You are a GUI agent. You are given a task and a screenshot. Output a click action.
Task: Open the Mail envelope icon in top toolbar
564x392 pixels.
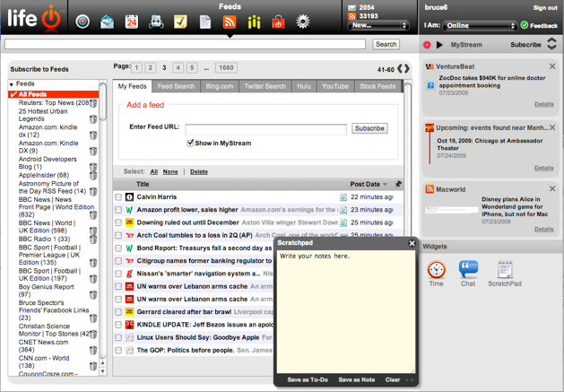coord(108,22)
